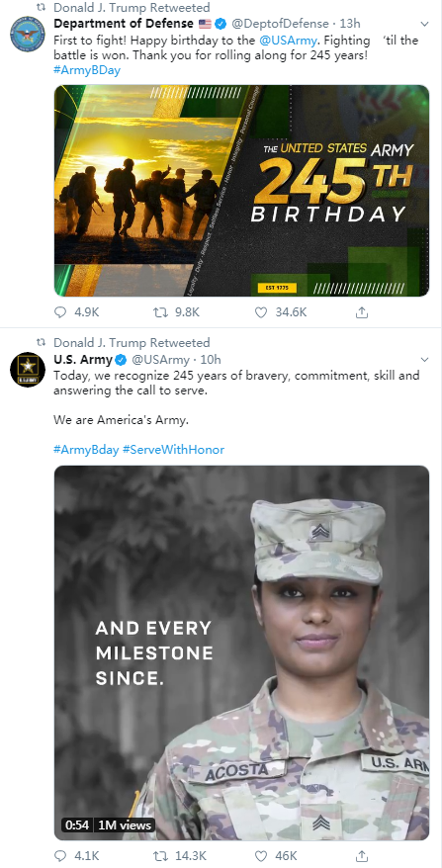Play the Army milestone video
442x868 pixels.
(241, 653)
